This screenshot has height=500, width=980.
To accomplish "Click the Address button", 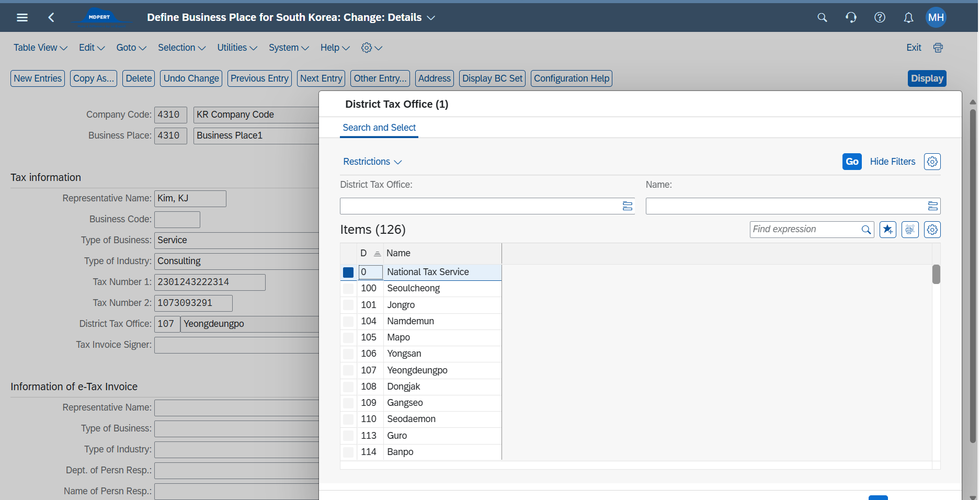I will pyautogui.click(x=435, y=78).
